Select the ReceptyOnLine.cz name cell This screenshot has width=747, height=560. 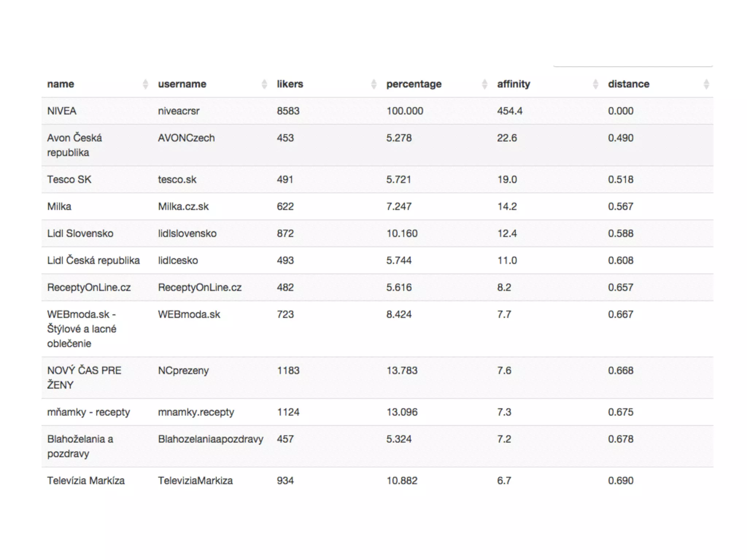pos(89,287)
